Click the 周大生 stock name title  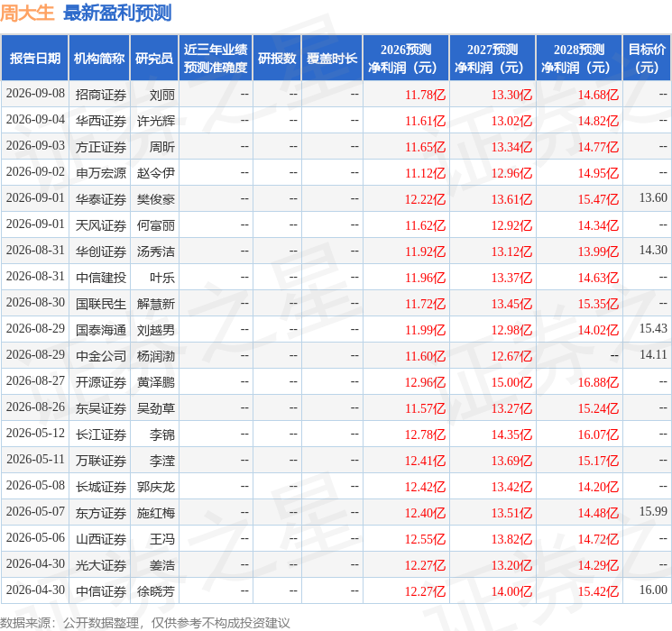[x=27, y=13]
